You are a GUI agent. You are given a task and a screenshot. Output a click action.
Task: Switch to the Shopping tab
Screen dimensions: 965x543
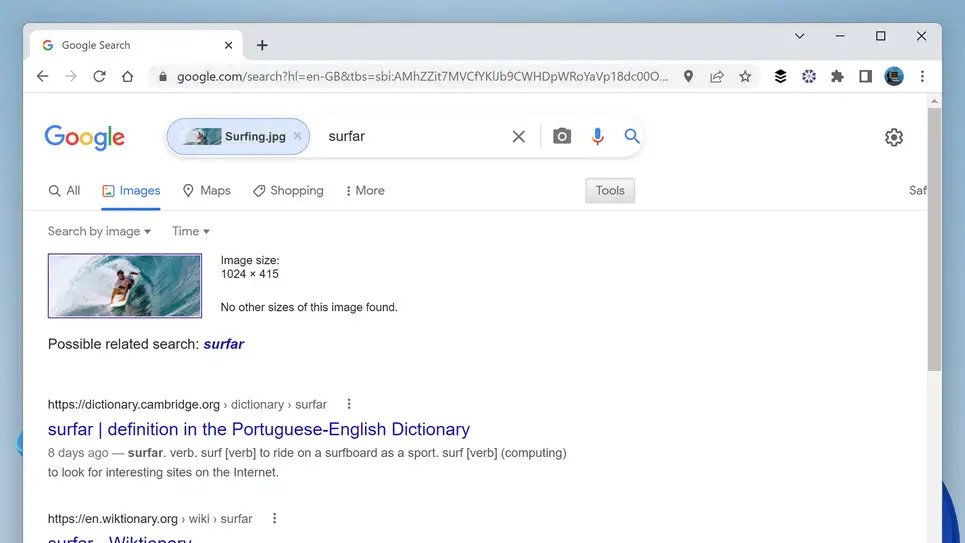tap(288, 191)
